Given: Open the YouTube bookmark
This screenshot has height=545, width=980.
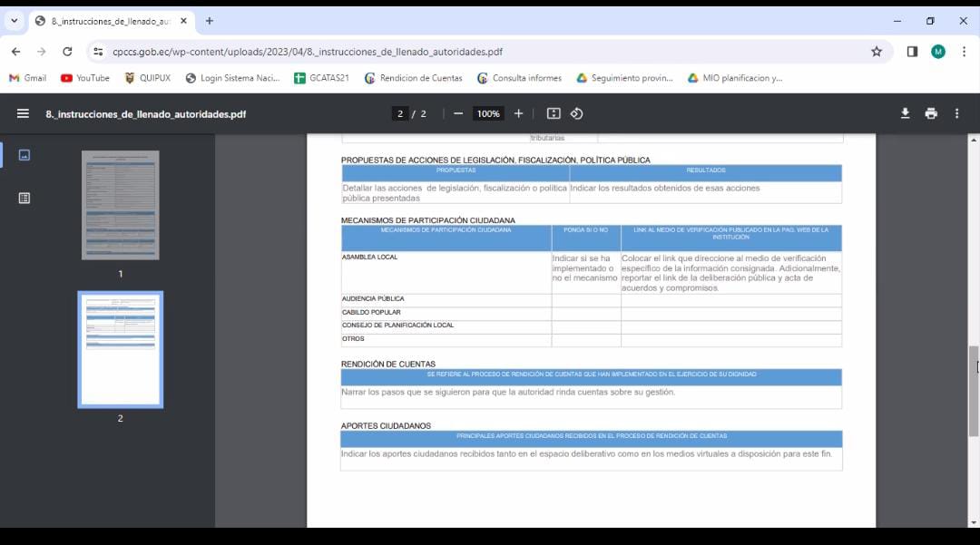Looking at the screenshot, I should pyautogui.click(x=84, y=78).
